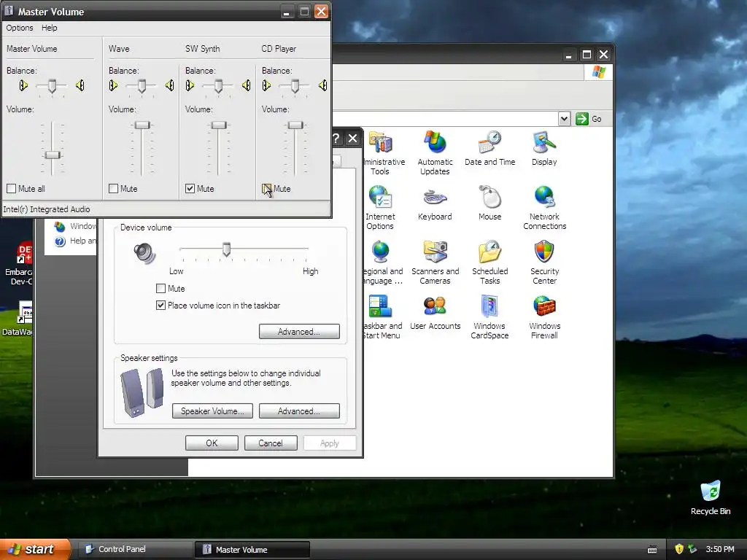Click the Device volume Low-High slider

pyautogui.click(x=227, y=249)
